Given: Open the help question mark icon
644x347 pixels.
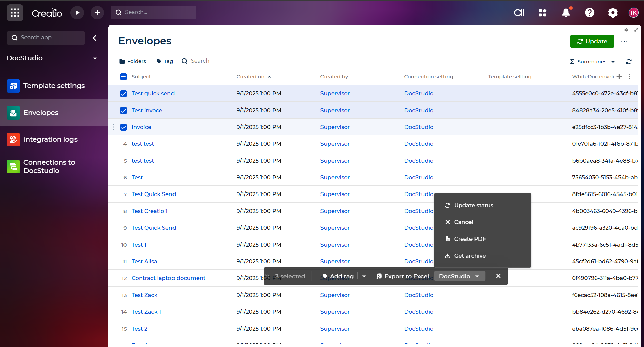Looking at the screenshot, I should point(589,13).
